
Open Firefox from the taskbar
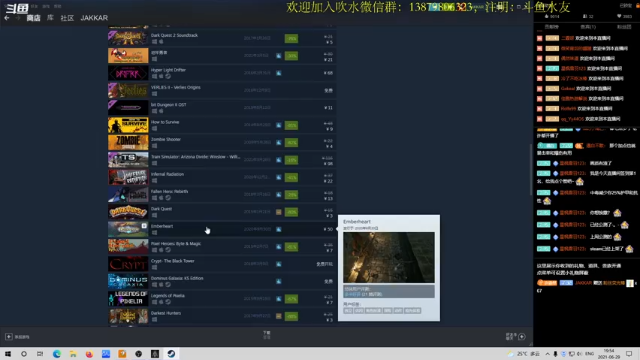(89, 354)
